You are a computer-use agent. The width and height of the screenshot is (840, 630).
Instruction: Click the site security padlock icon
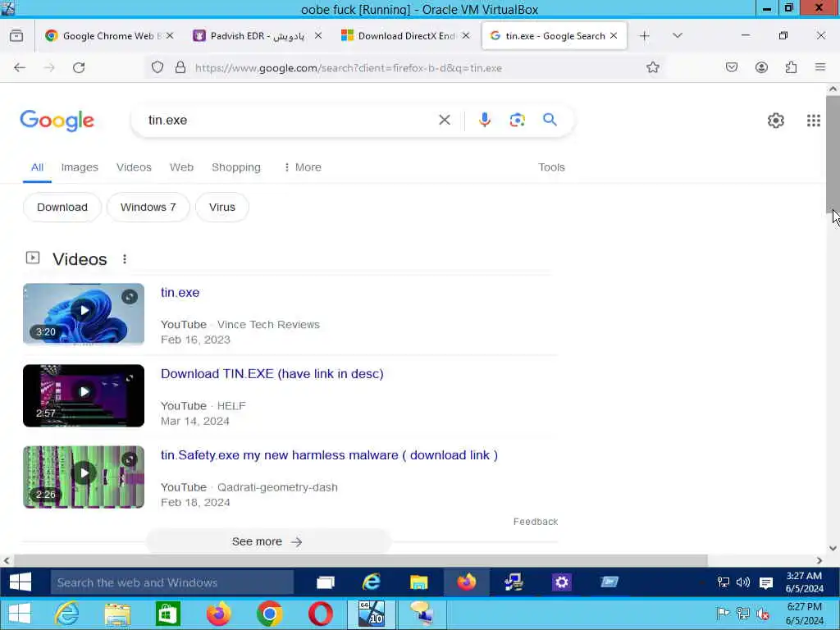click(x=180, y=67)
